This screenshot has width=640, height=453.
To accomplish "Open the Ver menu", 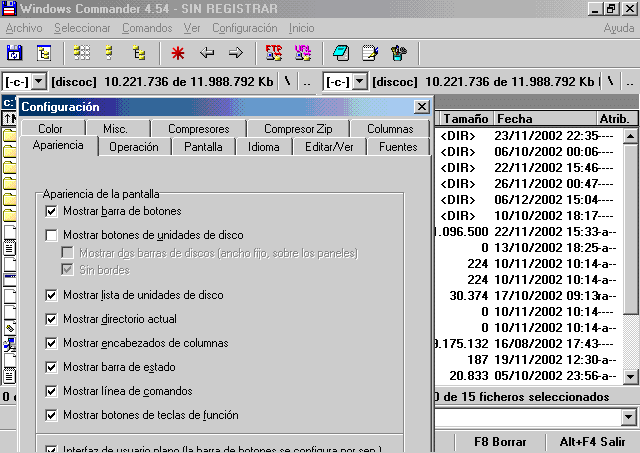I will [x=192, y=28].
